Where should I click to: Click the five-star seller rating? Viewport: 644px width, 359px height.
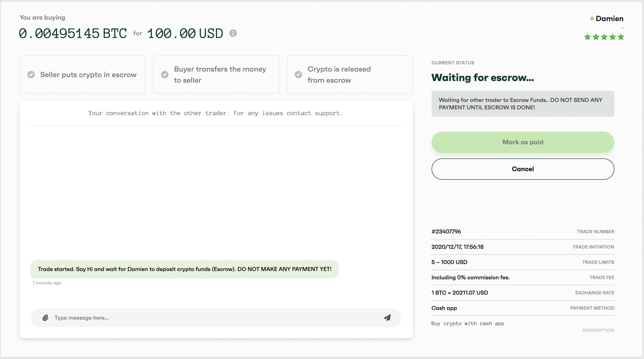tap(604, 37)
